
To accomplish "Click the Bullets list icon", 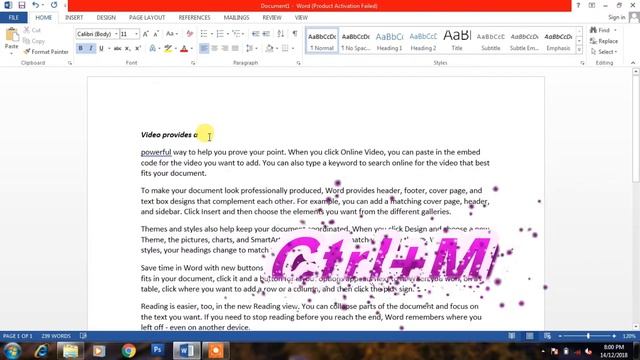I will pyautogui.click(x=204, y=34).
